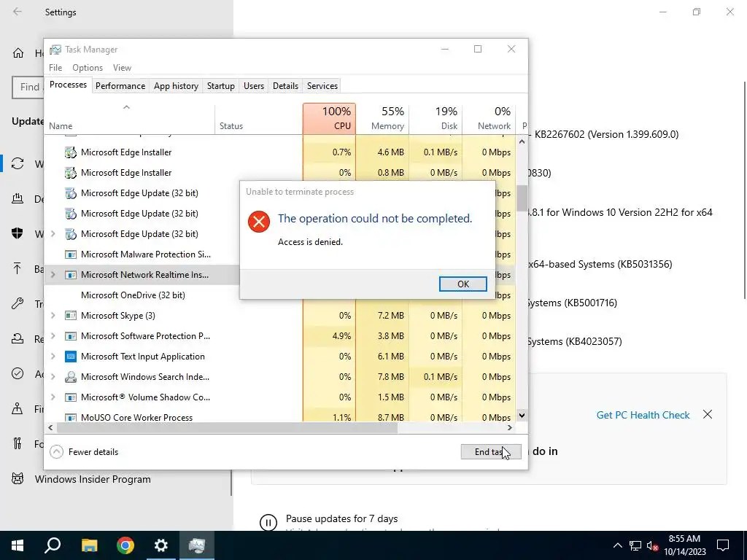747x560 pixels.
Task: Show hidden system tray icons
Action: coord(617,545)
